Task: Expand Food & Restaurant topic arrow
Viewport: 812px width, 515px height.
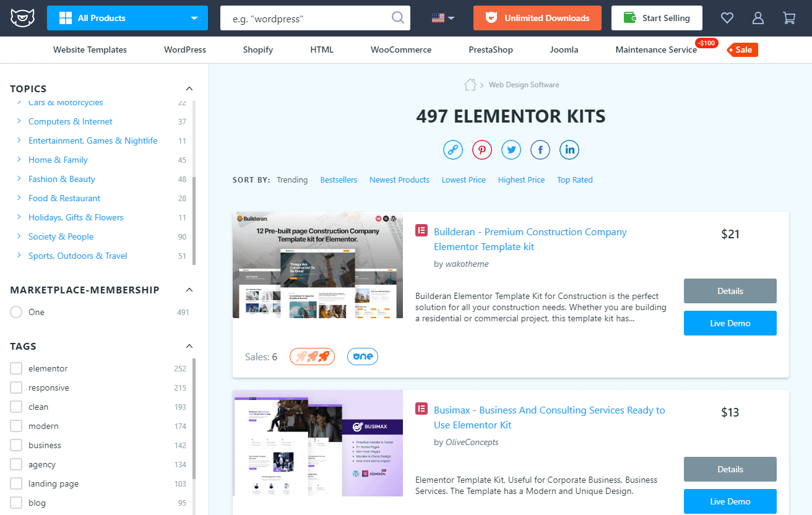Action: point(19,198)
